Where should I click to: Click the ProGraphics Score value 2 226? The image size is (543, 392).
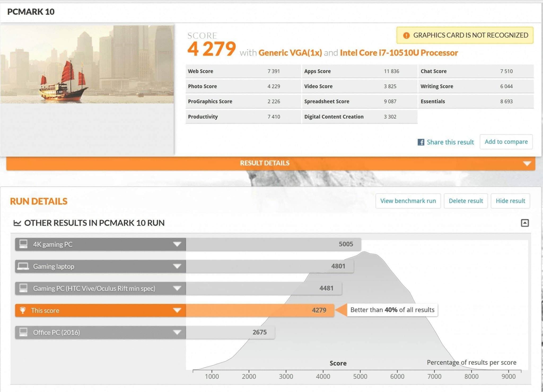[274, 102]
